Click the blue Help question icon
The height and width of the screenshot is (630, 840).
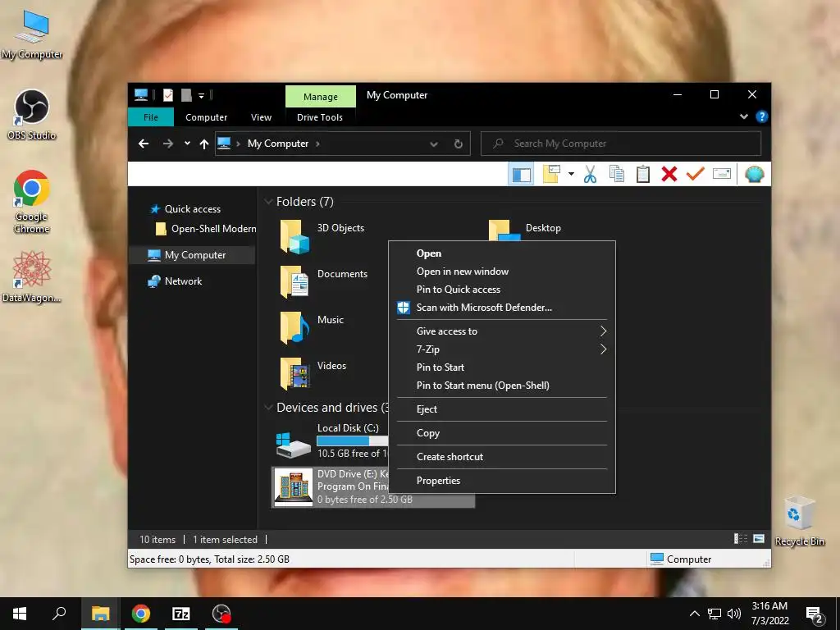(761, 116)
